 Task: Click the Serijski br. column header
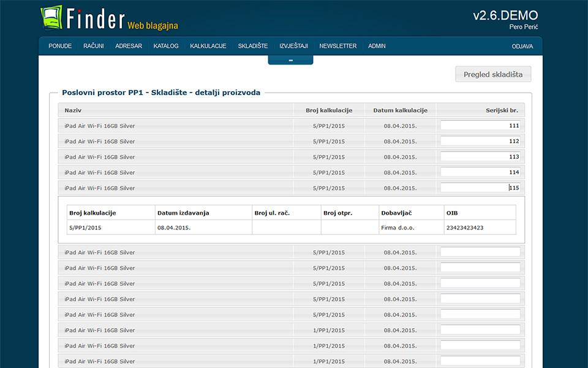(x=502, y=110)
